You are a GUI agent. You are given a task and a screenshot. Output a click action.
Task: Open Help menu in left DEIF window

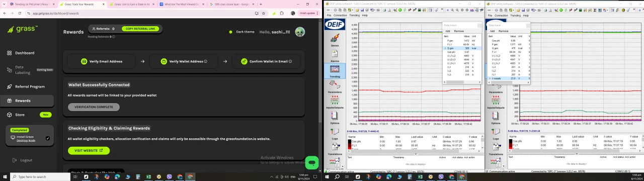coord(365,15)
